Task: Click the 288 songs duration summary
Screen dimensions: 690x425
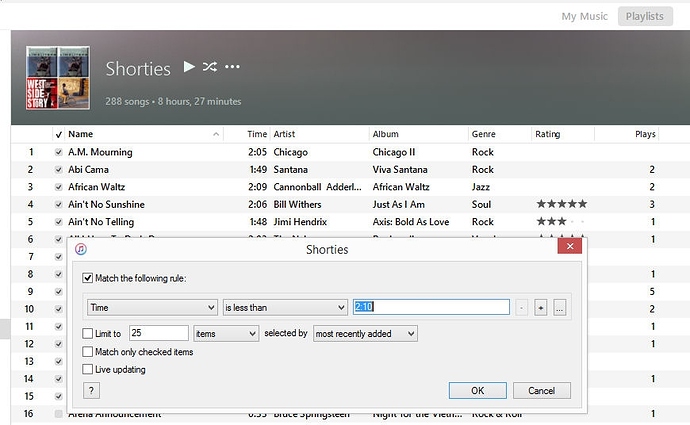Action: point(173,101)
